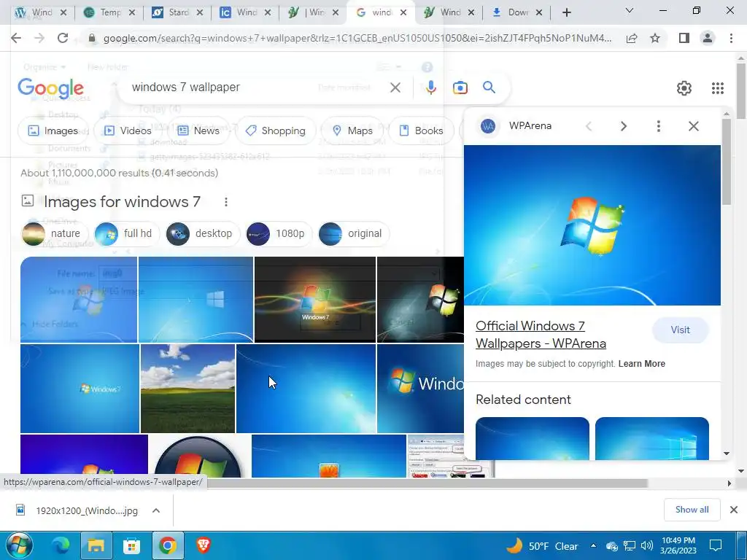Open the Chrome profile avatar icon

(708, 38)
